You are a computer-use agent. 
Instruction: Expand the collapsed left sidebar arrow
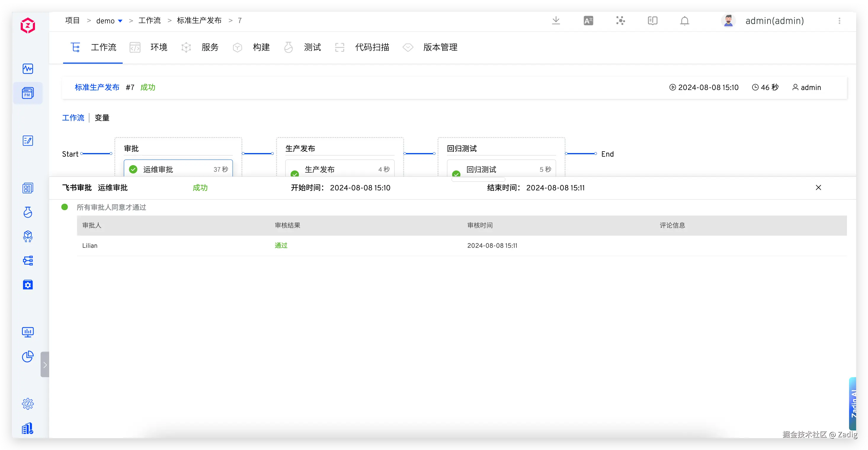click(x=45, y=365)
